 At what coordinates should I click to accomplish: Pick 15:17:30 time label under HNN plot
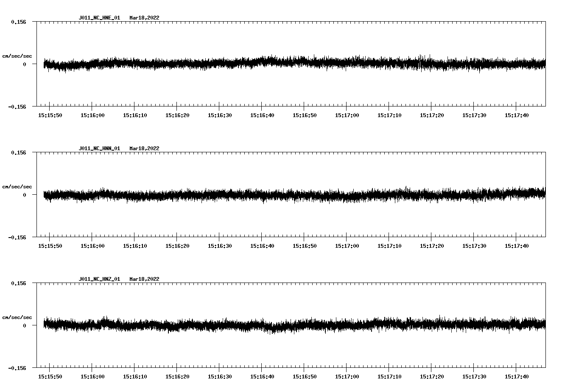474,246
